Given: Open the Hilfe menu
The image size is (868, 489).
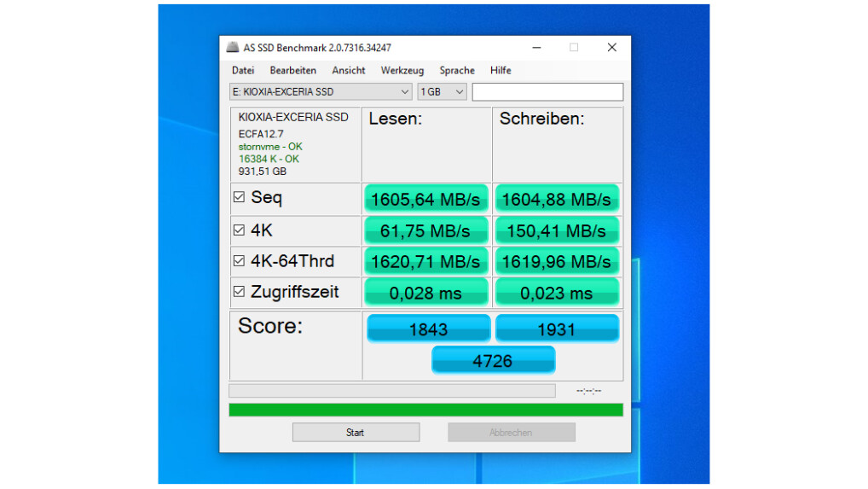Looking at the screenshot, I should [501, 70].
